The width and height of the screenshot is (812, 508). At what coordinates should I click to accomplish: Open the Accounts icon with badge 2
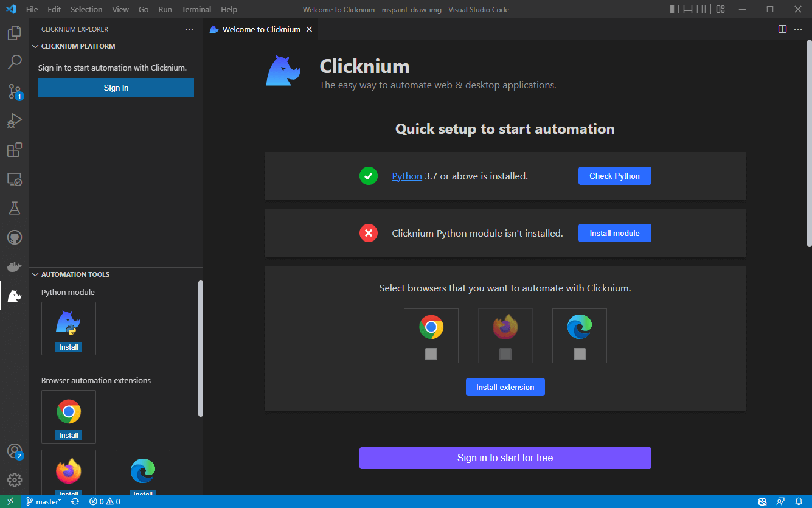[15, 451]
